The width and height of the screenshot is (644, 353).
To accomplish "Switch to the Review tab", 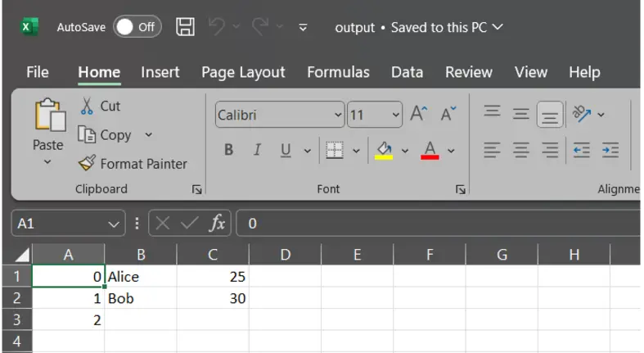I will point(469,72).
